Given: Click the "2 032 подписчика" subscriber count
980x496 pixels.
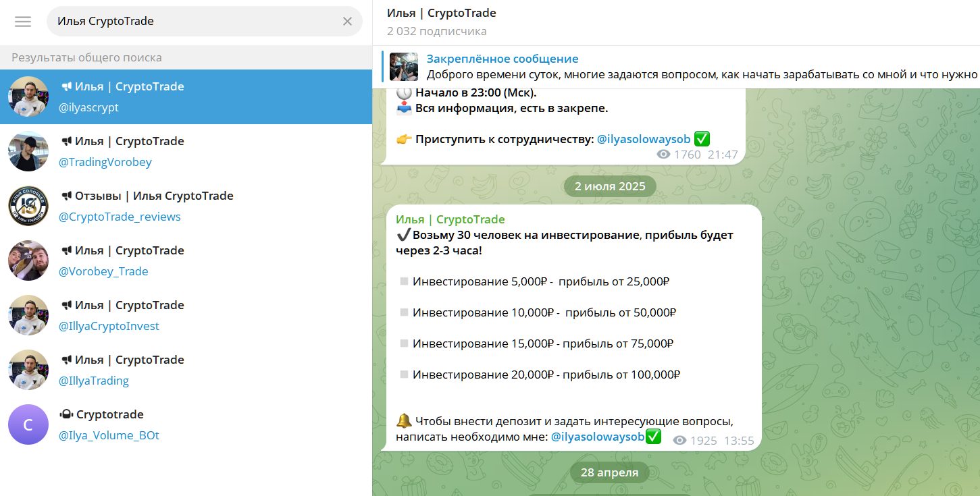Looking at the screenshot, I should (437, 31).
